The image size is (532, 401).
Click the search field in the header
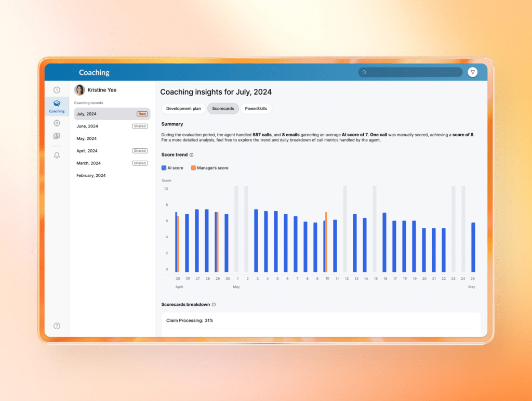(x=410, y=72)
